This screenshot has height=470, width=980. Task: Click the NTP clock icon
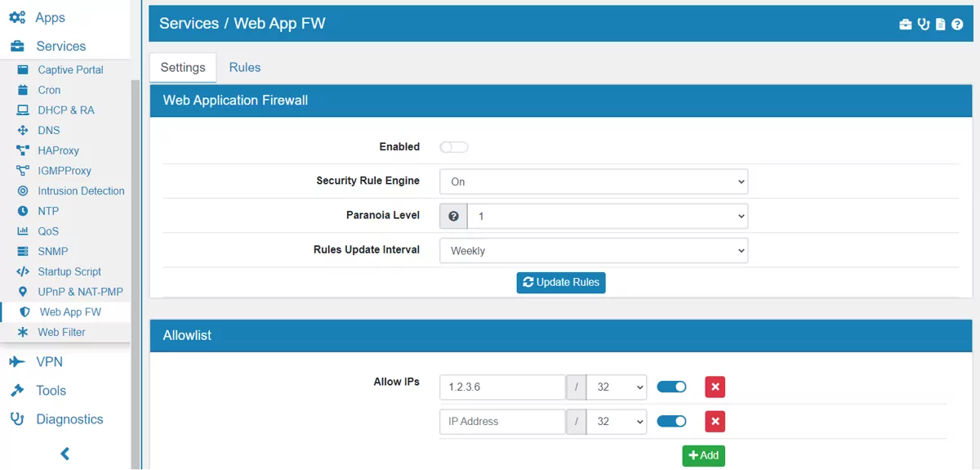pos(23,211)
